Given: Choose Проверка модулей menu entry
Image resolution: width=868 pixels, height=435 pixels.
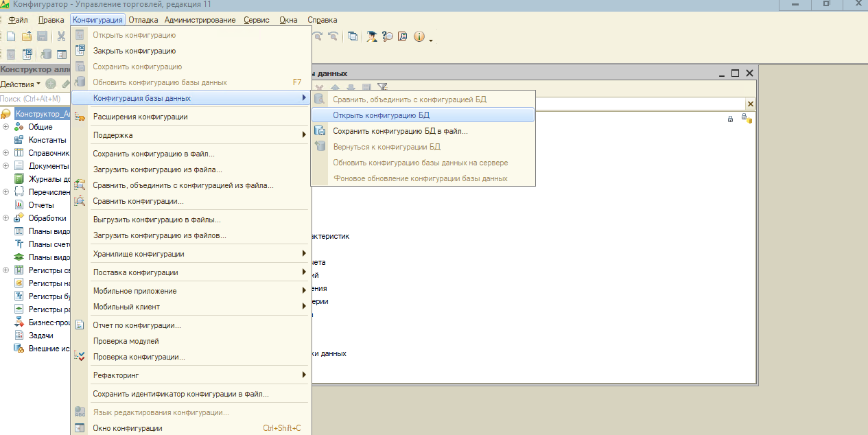Looking at the screenshot, I should point(191,341).
